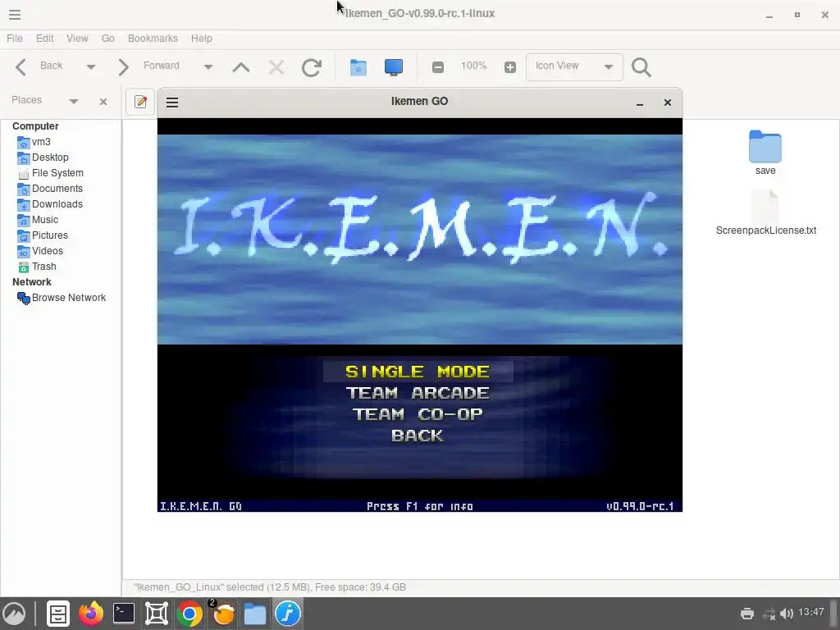Open Desktop in the sidebar
Screen dimensions: 840x630
[x=43, y=157]
